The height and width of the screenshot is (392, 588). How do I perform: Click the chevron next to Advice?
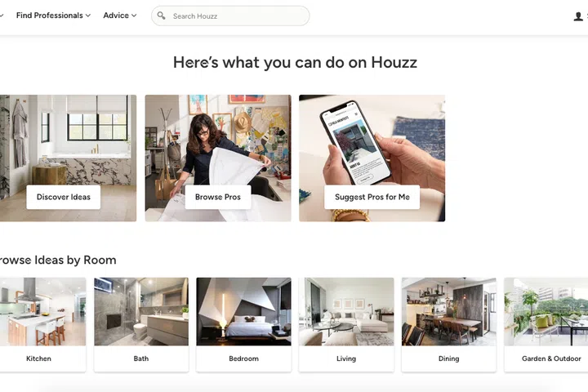coord(134,16)
